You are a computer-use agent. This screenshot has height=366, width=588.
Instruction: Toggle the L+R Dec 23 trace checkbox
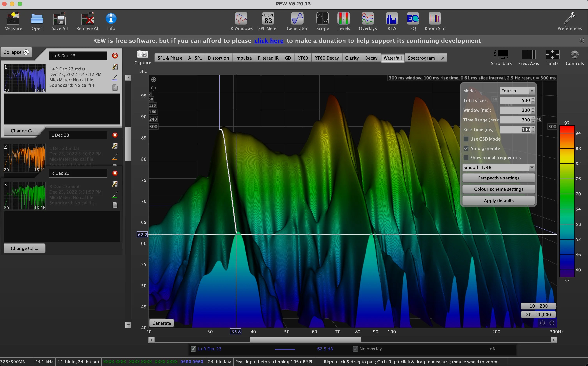pos(193,349)
